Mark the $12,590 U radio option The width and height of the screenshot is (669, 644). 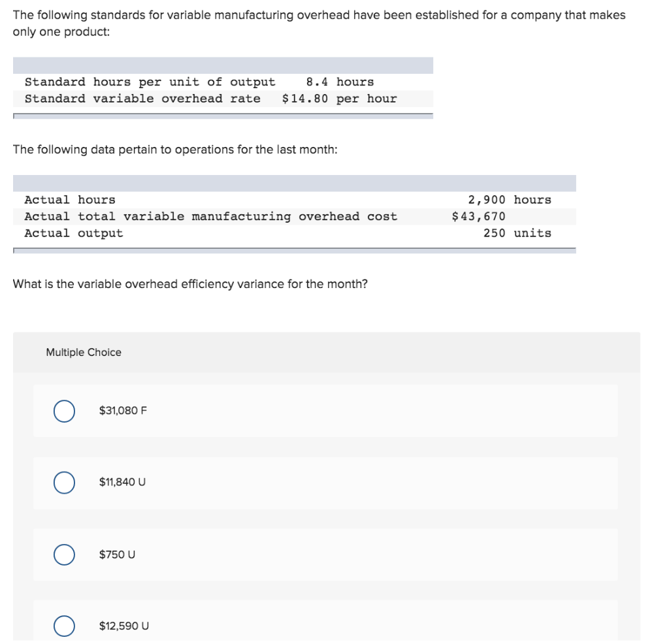tap(64, 626)
